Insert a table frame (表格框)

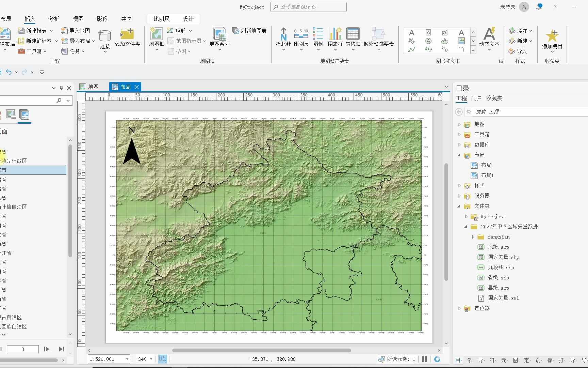(353, 38)
